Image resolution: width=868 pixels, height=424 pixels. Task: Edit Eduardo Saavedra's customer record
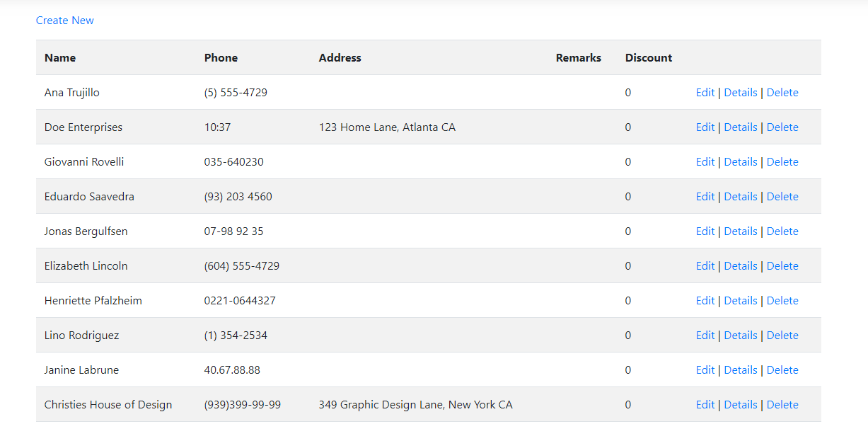pos(705,197)
